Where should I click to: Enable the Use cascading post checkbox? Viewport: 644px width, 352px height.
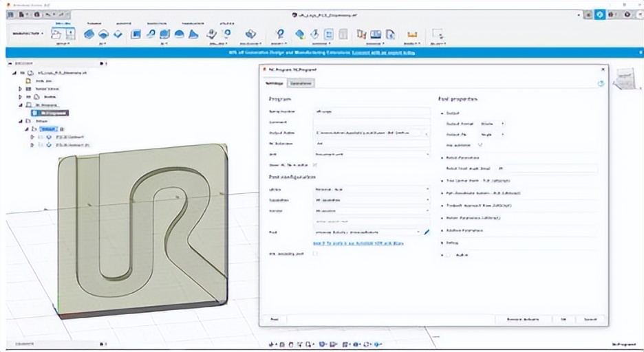click(x=315, y=254)
